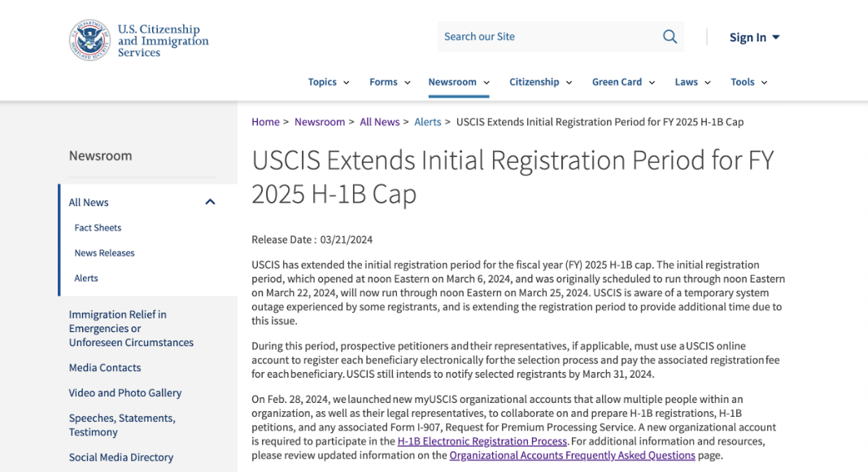Open the Forms menu

[x=390, y=82]
